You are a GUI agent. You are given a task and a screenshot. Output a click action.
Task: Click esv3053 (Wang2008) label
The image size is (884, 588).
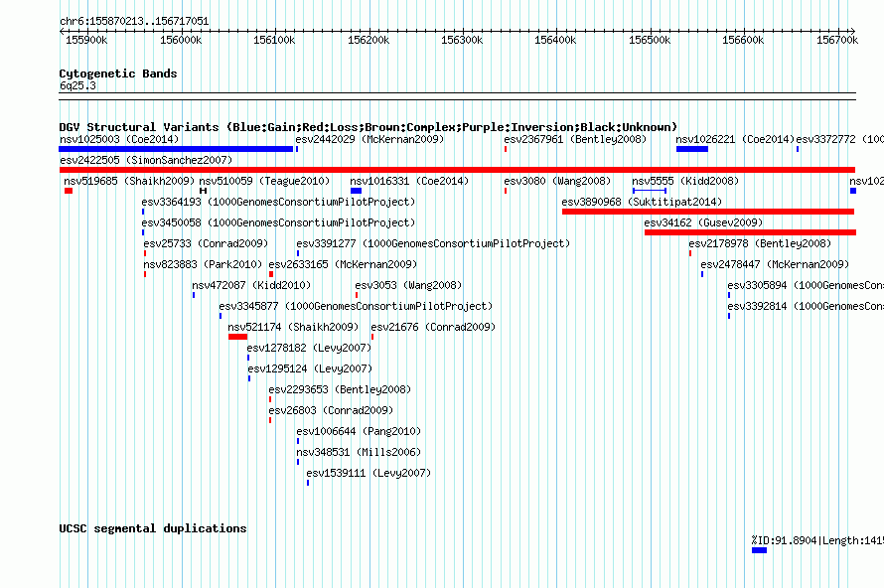(409, 285)
